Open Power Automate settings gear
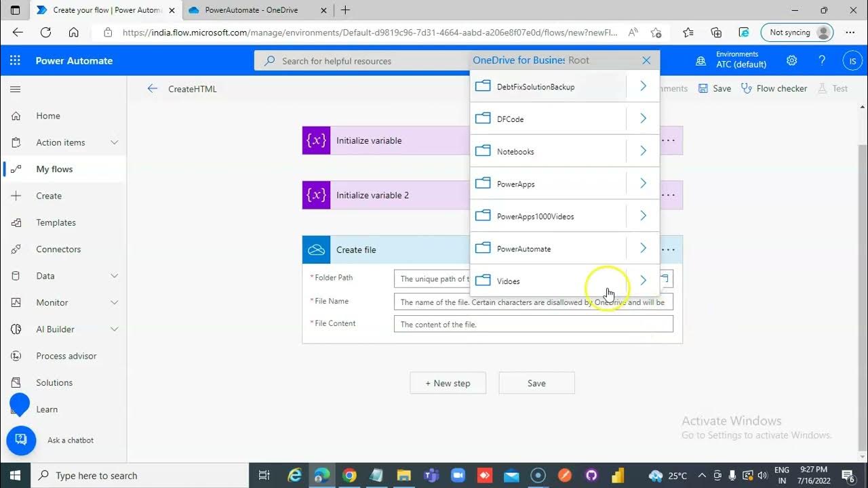Image resolution: width=868 pixels, height=488 pixels. coord(791,60)
